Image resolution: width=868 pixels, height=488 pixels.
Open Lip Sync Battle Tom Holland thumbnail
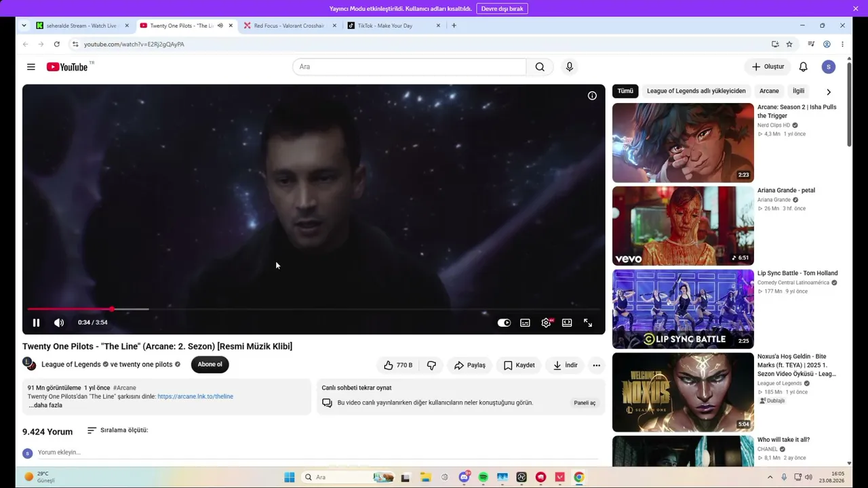[x=683, y=309]
